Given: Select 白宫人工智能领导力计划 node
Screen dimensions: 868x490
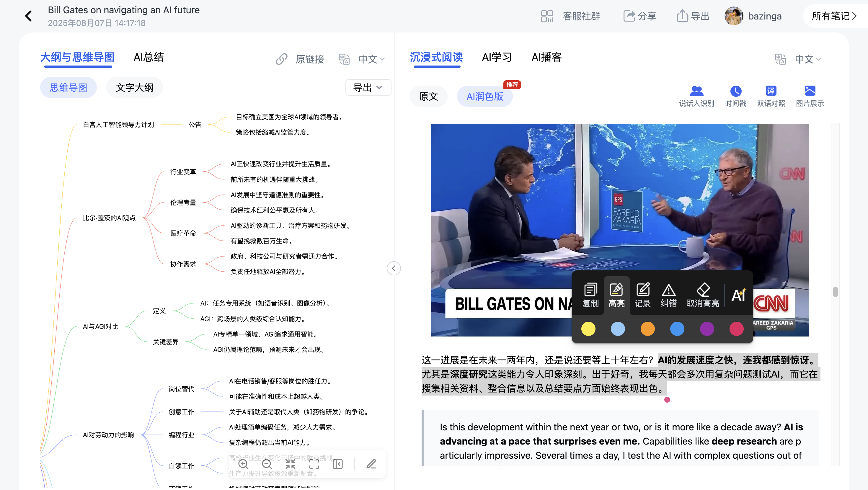Looking at the screenshot, I should 118,125.
